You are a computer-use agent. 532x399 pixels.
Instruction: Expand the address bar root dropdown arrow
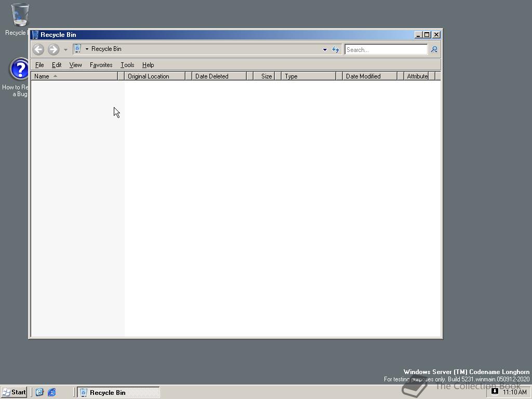[x=87, y=49]
